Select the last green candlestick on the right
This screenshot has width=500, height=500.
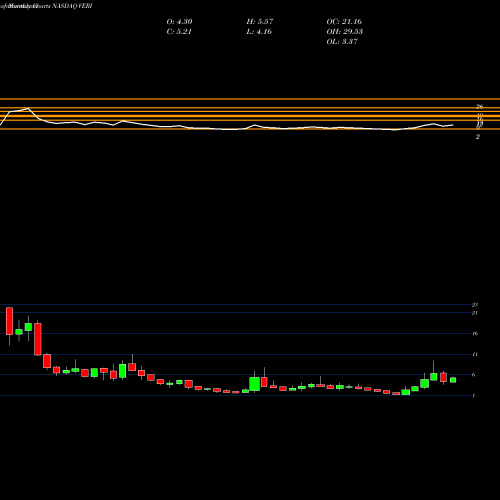click(453, 380)
